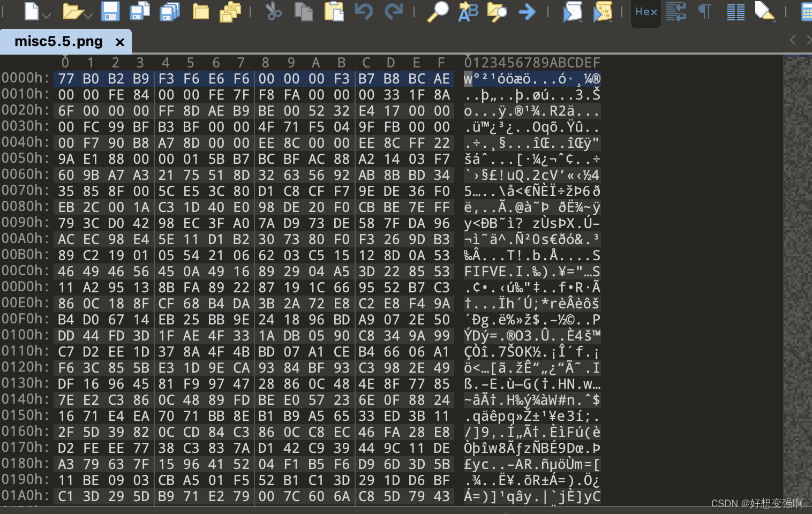This screenshot has width=812, height=514.
Task: Toggle word wrap icon
Action: click(x=676, y=11)
